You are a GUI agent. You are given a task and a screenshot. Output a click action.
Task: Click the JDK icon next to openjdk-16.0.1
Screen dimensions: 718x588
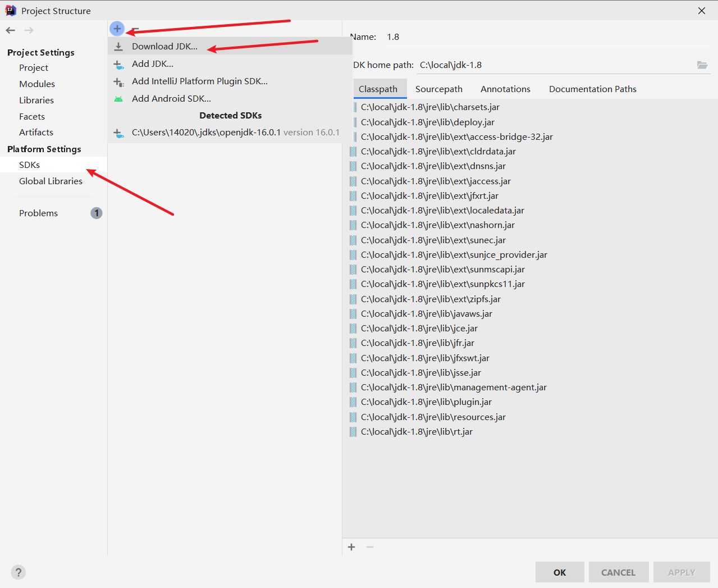coord(118,133)
